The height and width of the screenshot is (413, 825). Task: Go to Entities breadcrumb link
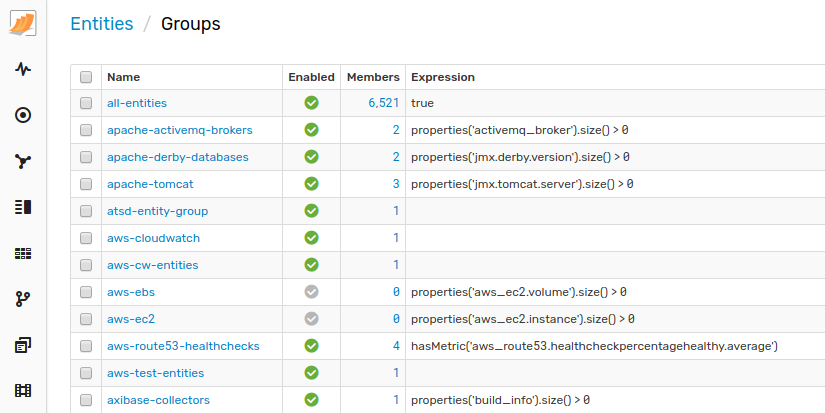click(x=102, y=24)
